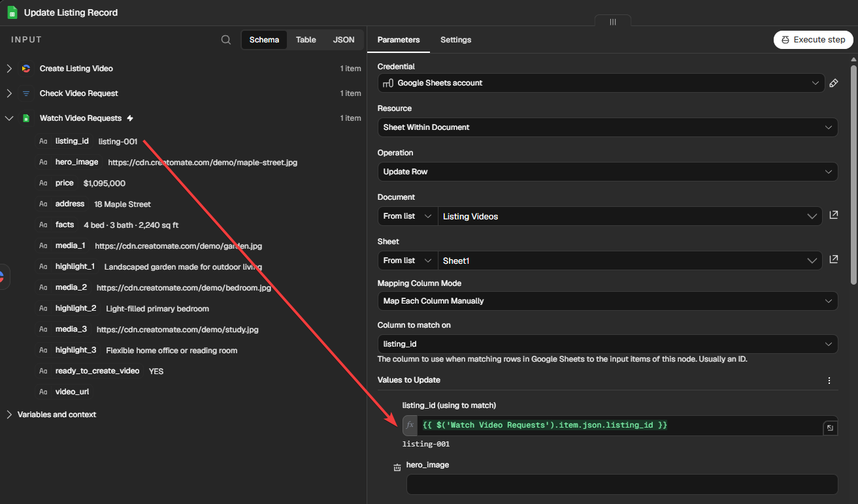Expand Variables and context section
858x504 pixels.
click(x=9, y=415)
